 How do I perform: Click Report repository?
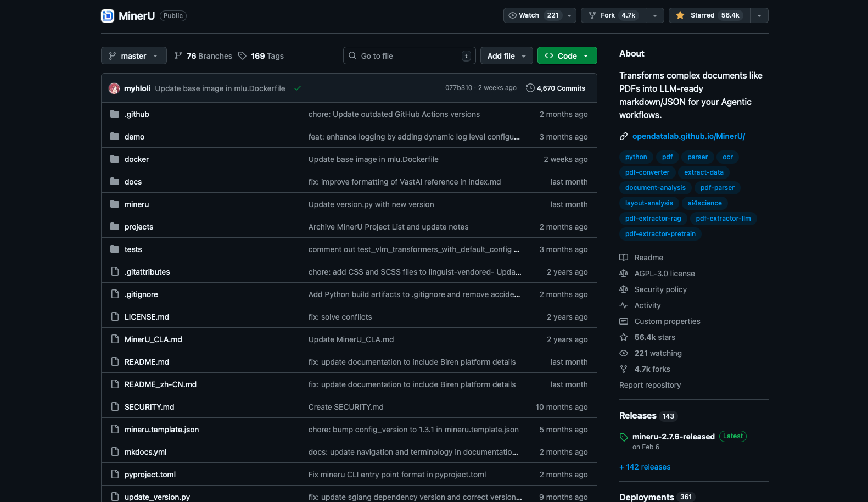click(650, 385)
